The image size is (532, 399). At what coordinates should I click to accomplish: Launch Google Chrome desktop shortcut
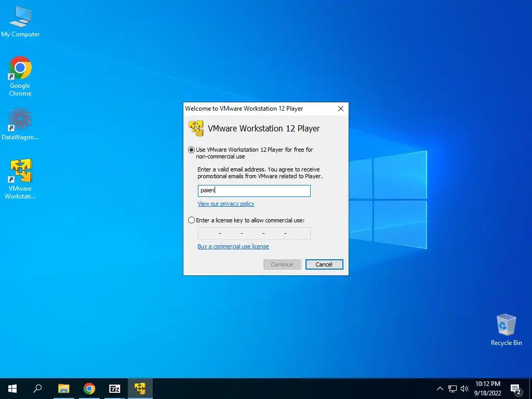coord(20,76)
